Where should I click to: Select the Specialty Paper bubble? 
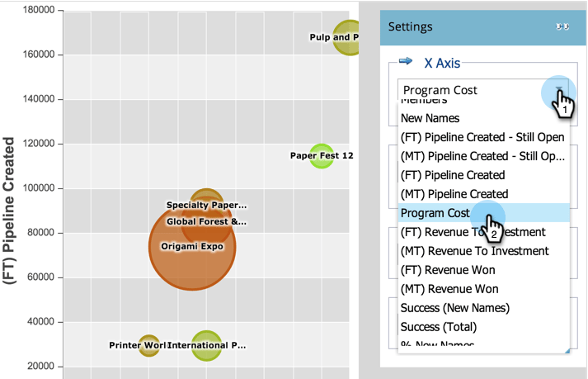207,201
